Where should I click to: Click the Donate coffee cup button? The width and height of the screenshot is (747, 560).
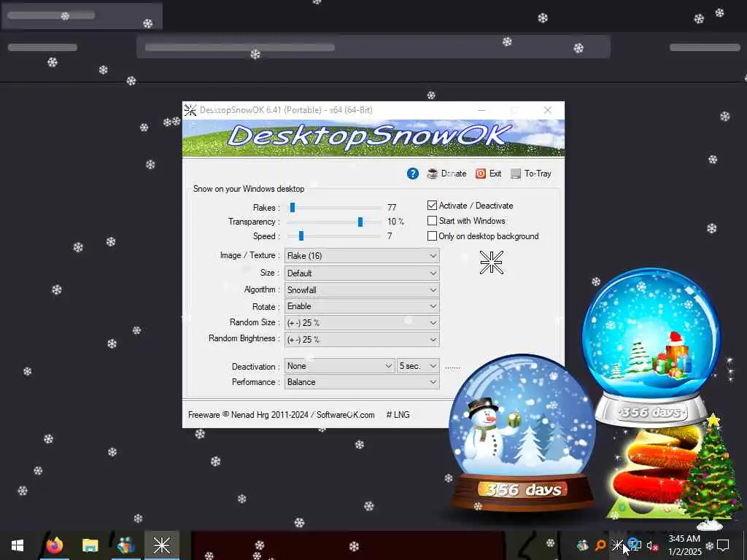point(446,174)
